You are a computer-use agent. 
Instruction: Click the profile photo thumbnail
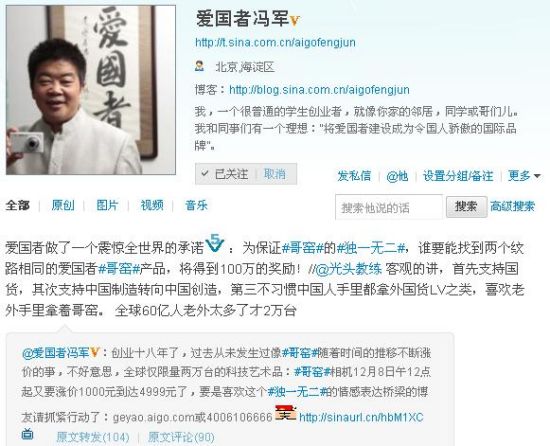click(x=91, y=90)
